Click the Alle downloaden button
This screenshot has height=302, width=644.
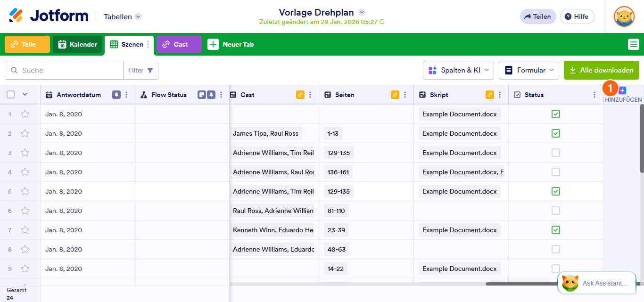[x=601, y=70]
